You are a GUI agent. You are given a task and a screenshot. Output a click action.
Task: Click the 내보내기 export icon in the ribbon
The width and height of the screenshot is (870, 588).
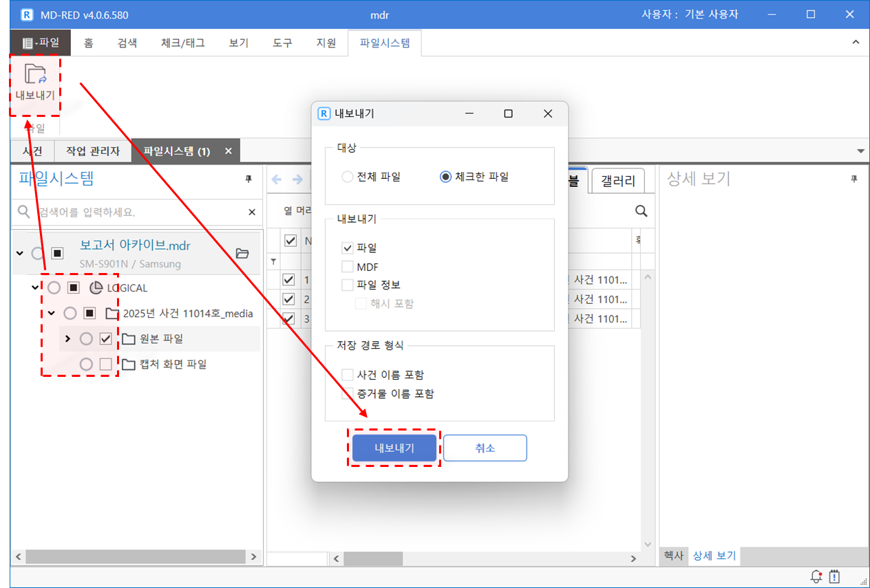pos(35,74)
